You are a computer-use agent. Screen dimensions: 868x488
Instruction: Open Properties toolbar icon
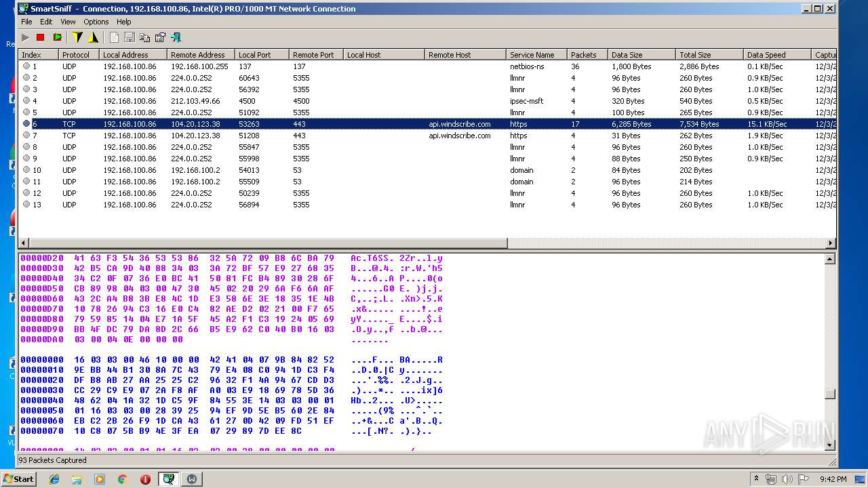[x=160, y=37]
